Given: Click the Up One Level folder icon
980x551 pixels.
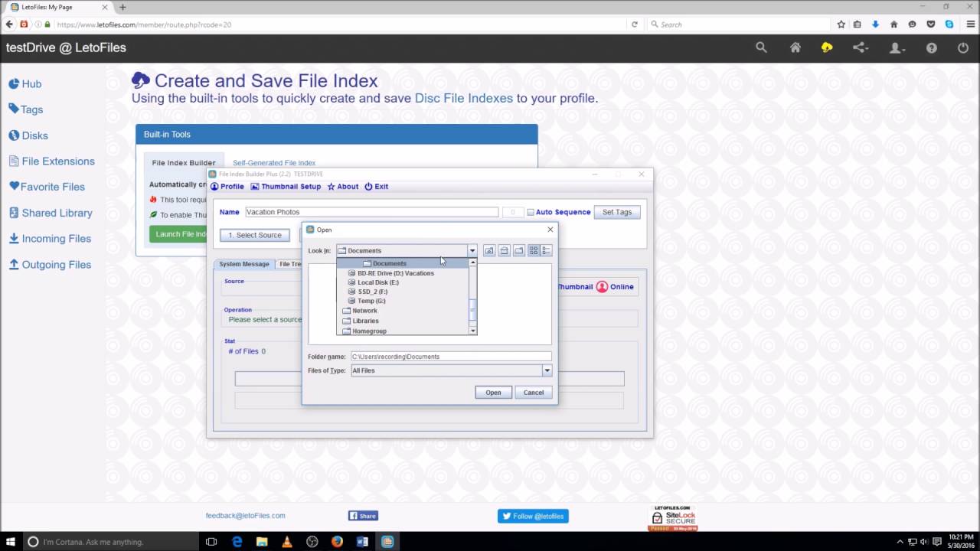Looking at the screenshot, I should (x=489, y=250).
